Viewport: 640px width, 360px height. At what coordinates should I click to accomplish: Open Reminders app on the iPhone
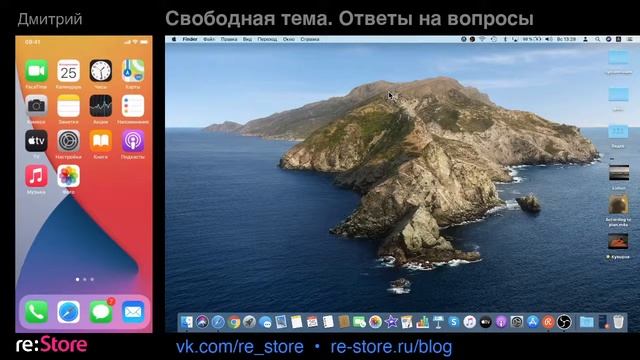pyautogui.click(x=133, y=106)
